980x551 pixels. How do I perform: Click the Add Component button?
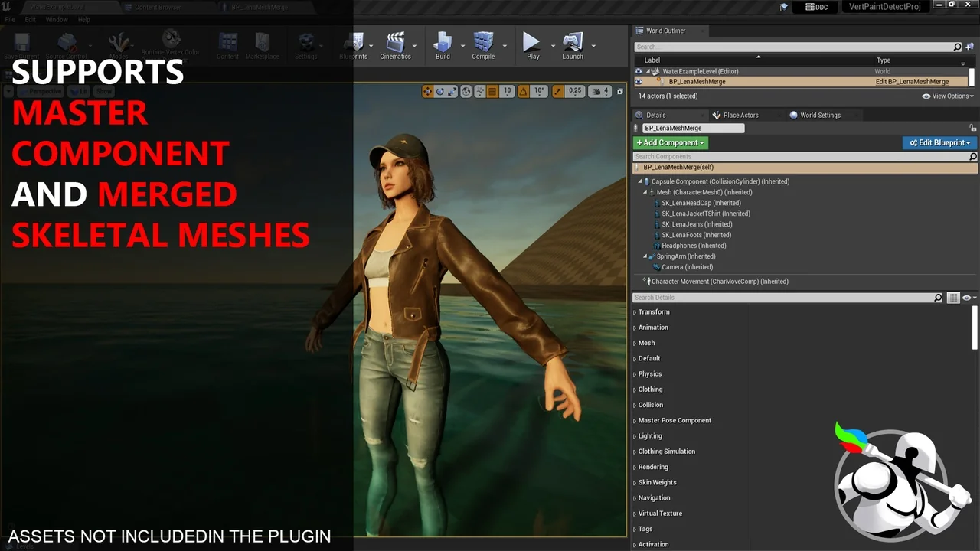[x=670, y=142]
